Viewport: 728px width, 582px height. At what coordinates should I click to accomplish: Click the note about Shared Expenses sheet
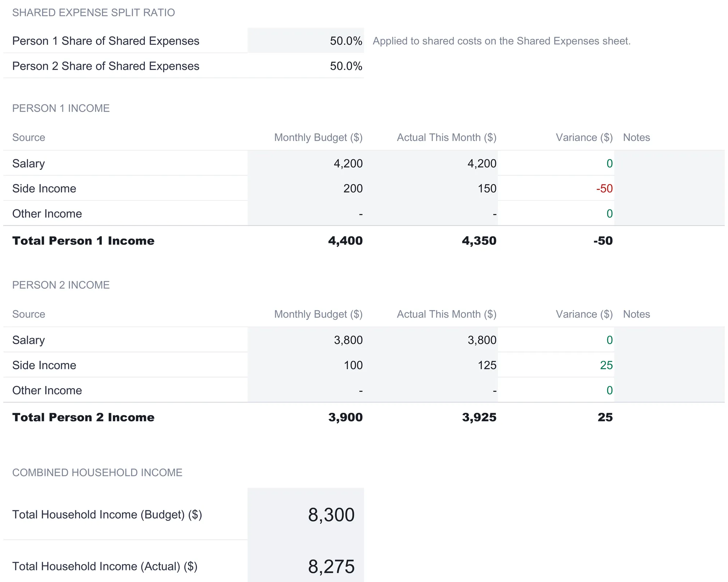pos(502,41)
